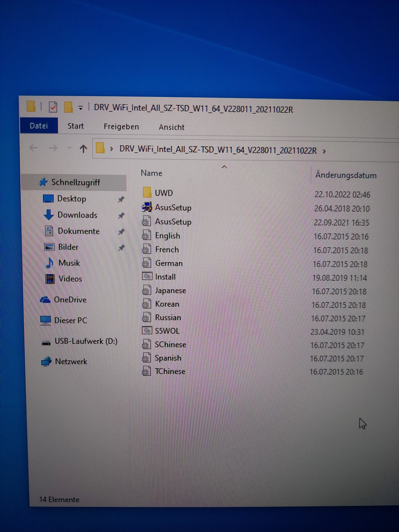Open the quick access toolbar dropdown
The width and height of the screenshot is (399, 532).
[81, 108]
